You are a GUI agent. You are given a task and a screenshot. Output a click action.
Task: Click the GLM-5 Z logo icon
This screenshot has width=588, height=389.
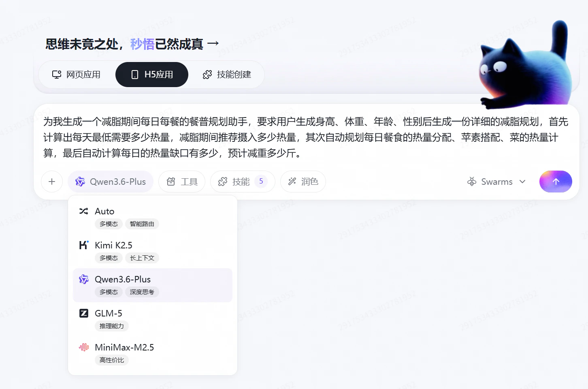84,313
